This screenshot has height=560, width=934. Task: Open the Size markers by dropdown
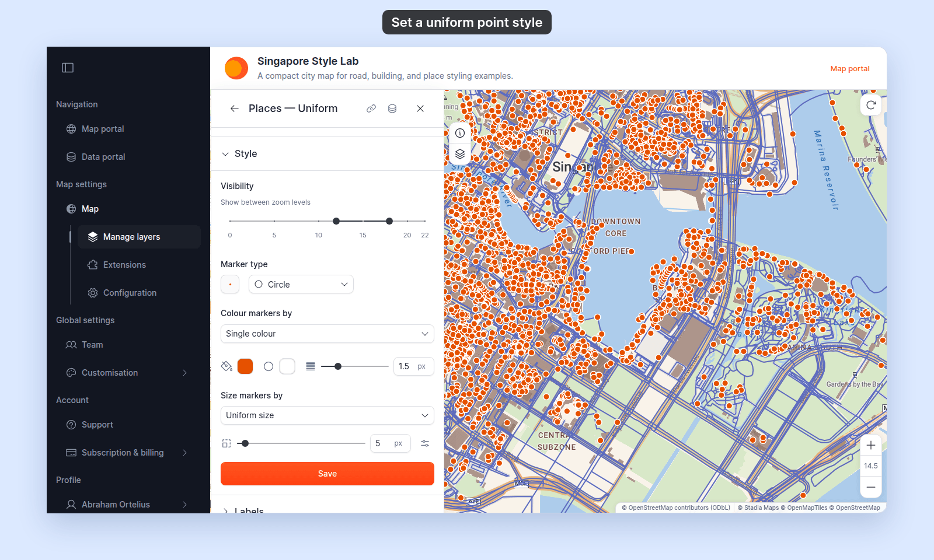(327, 415)
